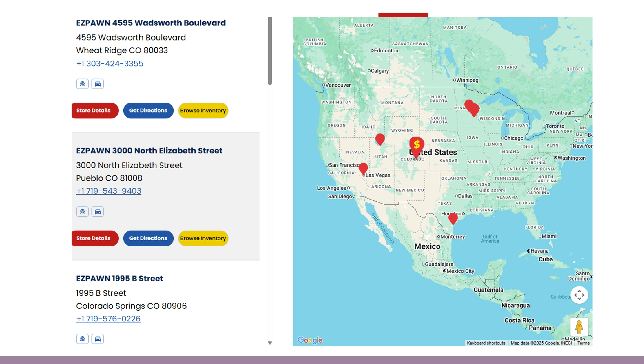Open the map Terms link
Screen dimensions: 644x364
pyautogui.click(x=583, y=343)
